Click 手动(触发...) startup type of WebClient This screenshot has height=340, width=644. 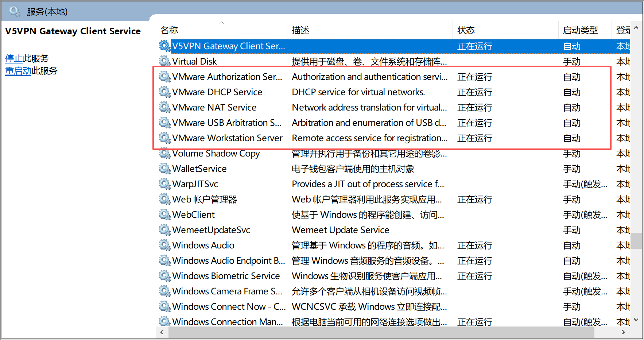pos(585,215)
